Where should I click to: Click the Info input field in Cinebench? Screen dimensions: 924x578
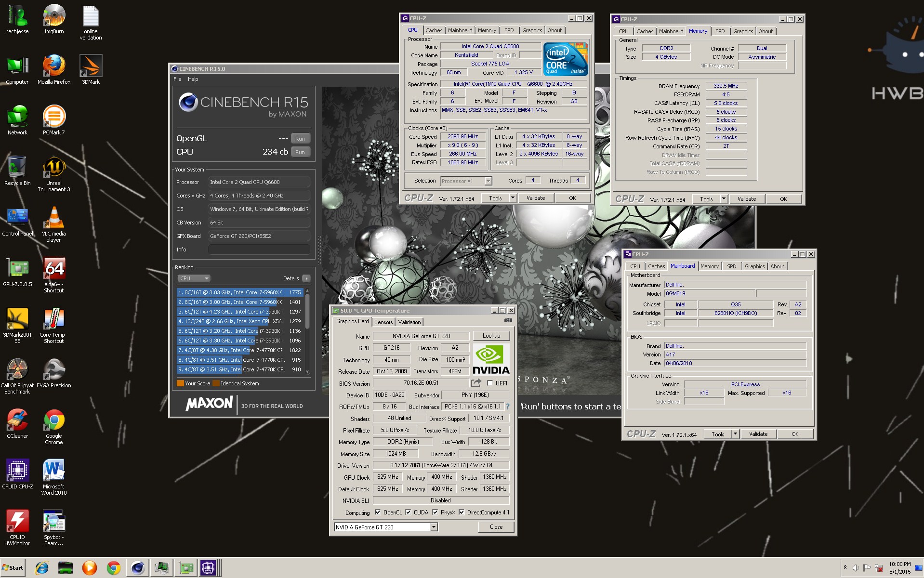pyautogui.click(x=259, y=250)
